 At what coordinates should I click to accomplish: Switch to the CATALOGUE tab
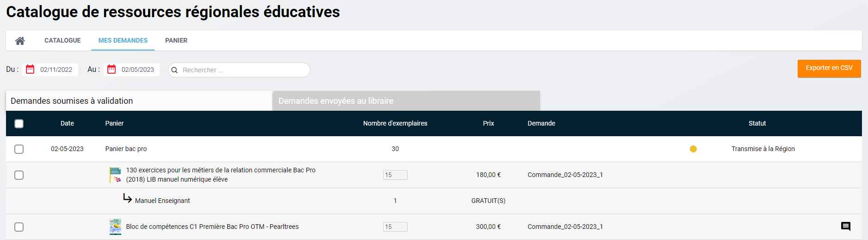click(62, 41)
